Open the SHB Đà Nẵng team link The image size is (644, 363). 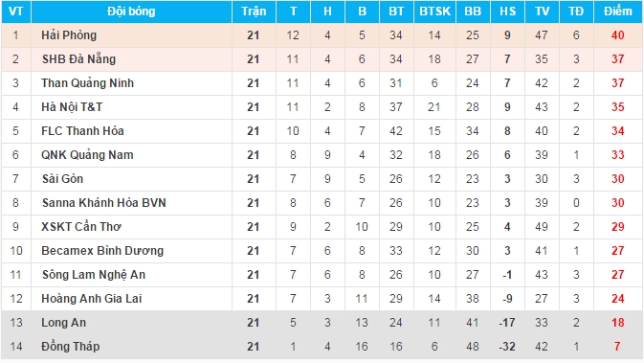[78, 59]
